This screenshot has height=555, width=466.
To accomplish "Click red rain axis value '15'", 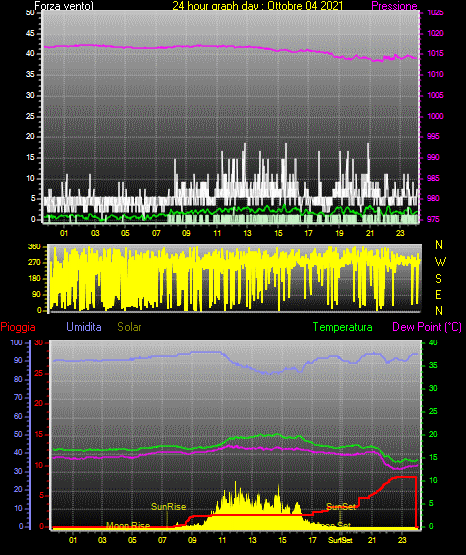I will pyautogui.click(x=39, y=434).
